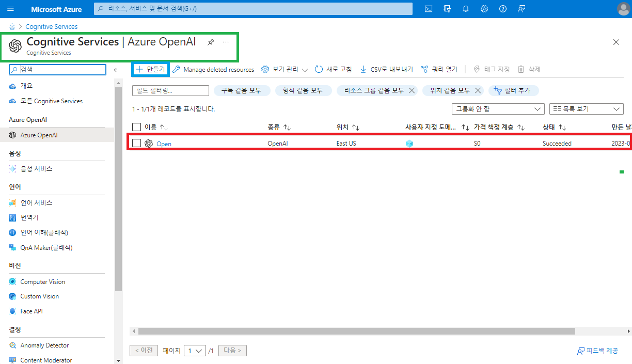Click the 만들기 create button
The height and width of the screenshot is (364, 632).
150,69
